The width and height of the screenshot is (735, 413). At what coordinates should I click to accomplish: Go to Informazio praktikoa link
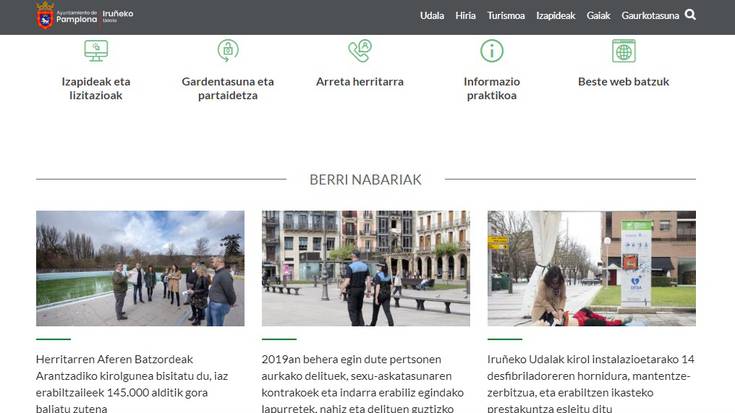[492, 88]
